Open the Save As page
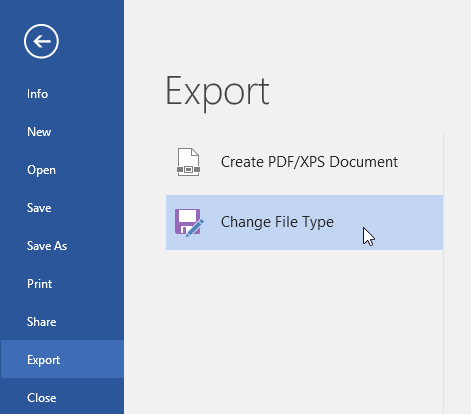 pos(47,246)
